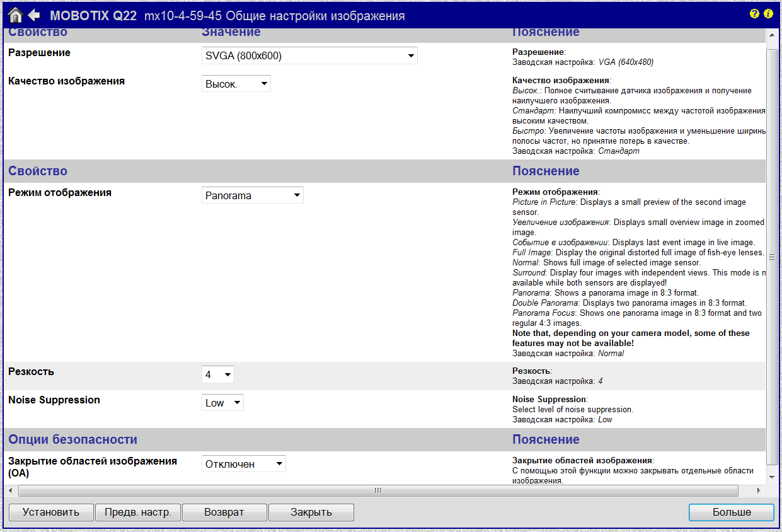This screenshot has height=532, width=782.
Task: Expand the Режим отображения Panorama dropdown
Action: tap(253, 195)
